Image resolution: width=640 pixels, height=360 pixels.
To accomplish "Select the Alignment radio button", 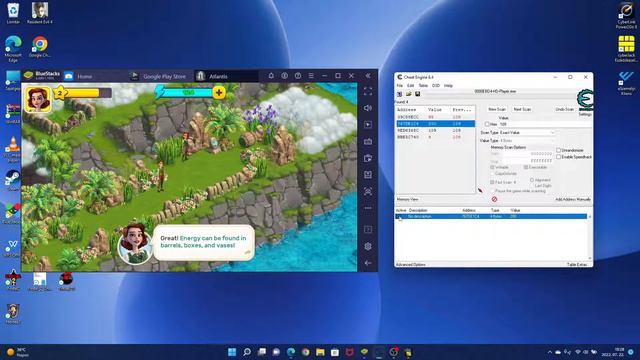I will [532, 180].
